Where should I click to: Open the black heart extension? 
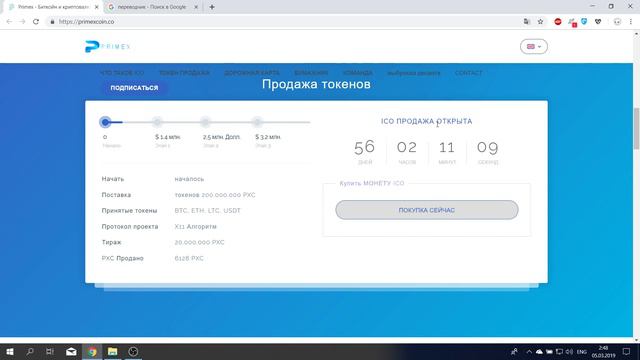(x=598, y=22)
